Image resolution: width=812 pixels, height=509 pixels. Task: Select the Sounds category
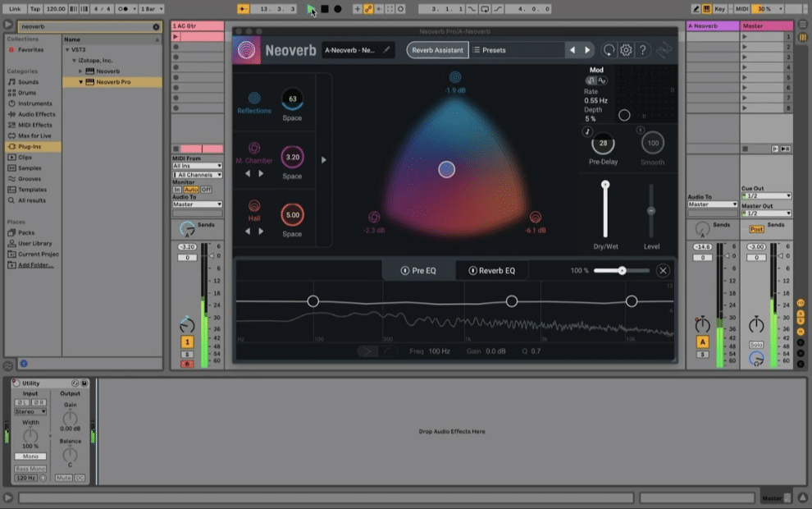pos(28,82)
